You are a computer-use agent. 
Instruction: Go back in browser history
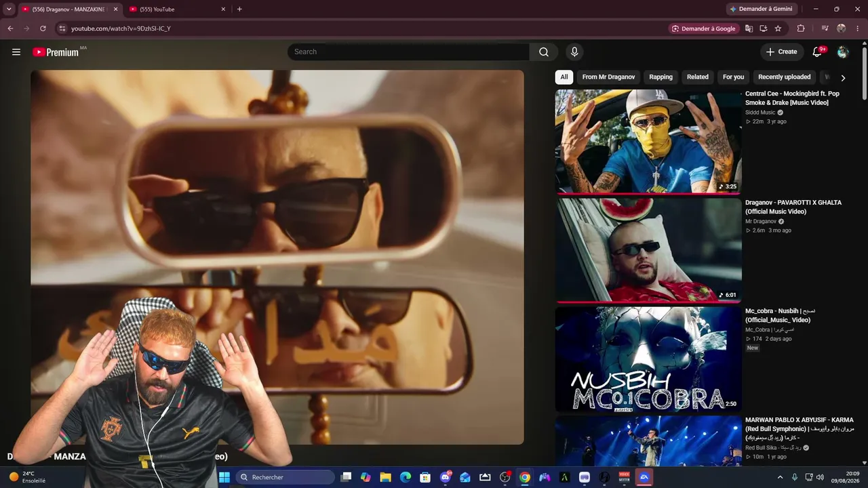[10, 28]
